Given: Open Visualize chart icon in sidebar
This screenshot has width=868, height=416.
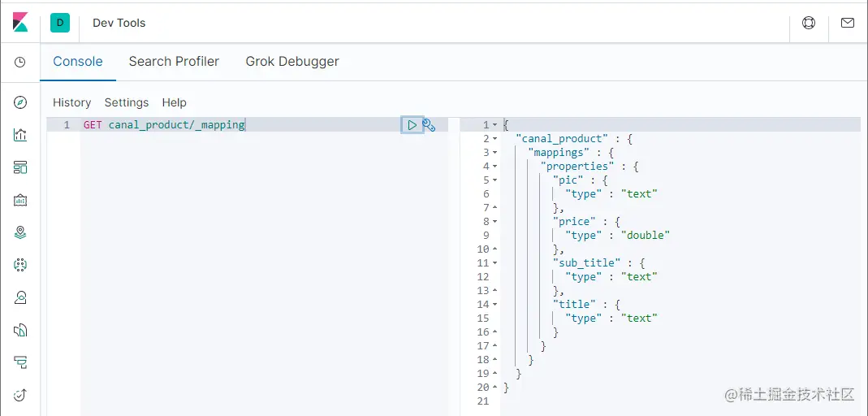Looking at the screenshot, I should pyautogui.click(x=20, y=135).
